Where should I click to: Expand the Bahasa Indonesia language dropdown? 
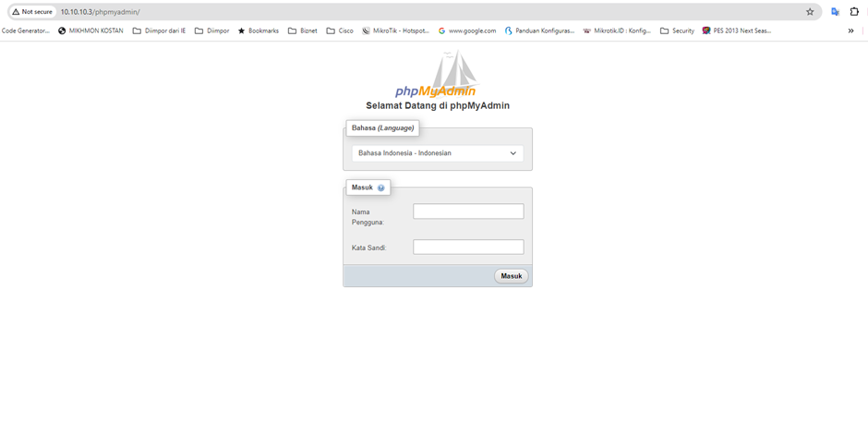coord(437,153)
